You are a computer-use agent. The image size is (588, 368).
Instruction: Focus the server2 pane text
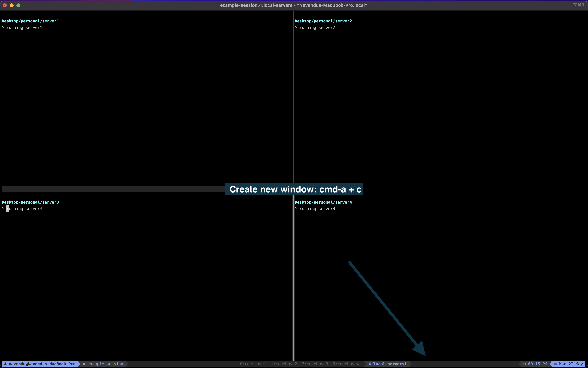[317, 28]
